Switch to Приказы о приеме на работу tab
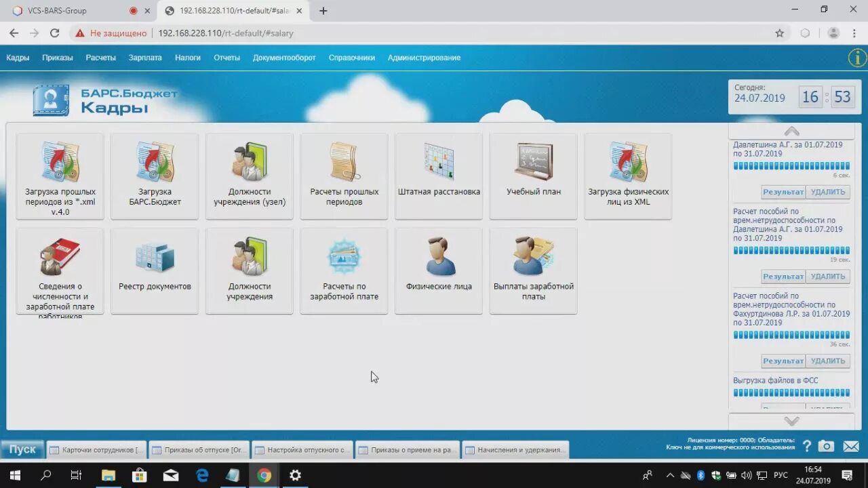 408,449
